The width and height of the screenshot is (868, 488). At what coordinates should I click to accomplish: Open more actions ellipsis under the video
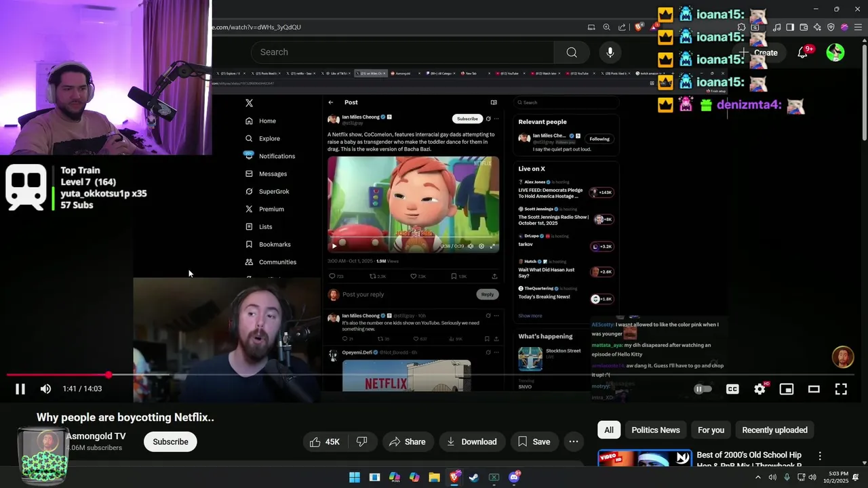point(574,442)
